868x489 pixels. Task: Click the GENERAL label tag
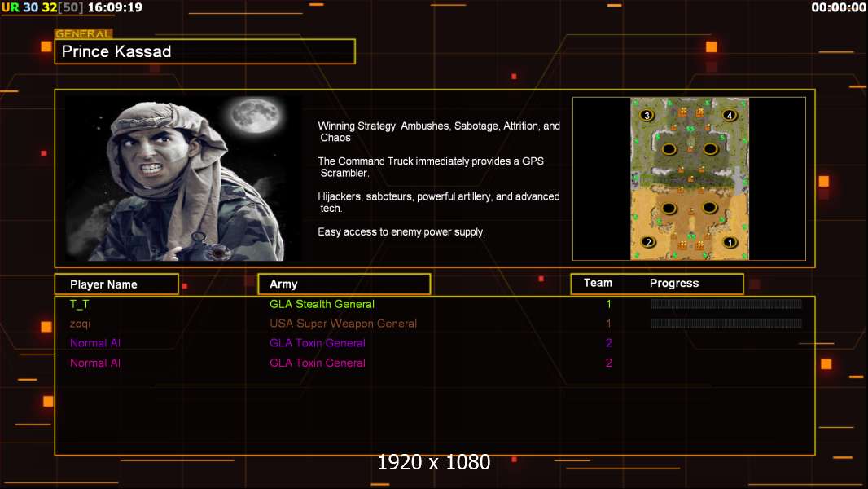(83, 33)
